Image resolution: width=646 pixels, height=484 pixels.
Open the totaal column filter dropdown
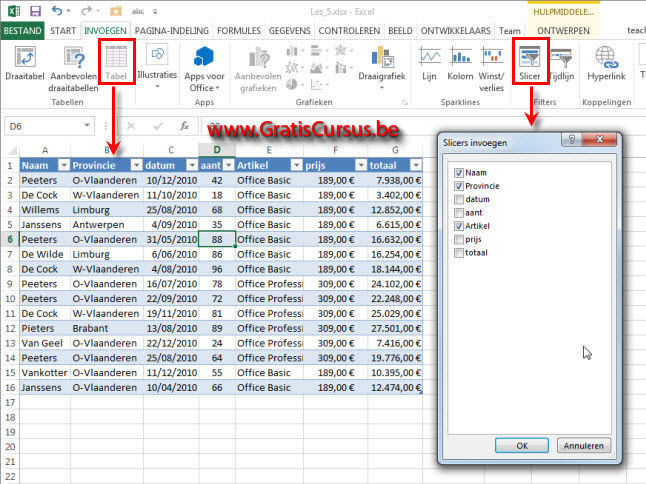pos(416,165)
